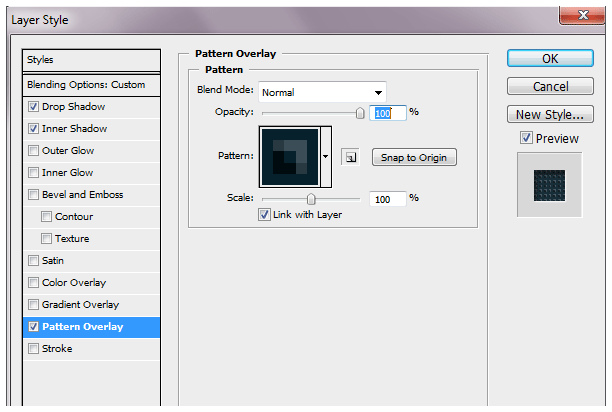Expand the pattern picker arrow
The height and width of the screenshot is (412, 612).
(x=326, y=157)
